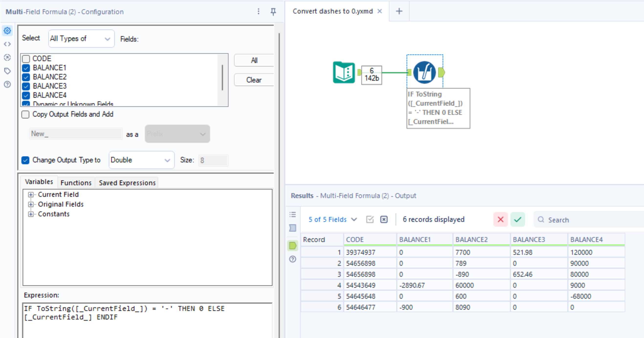
Task: Select the Multi-Field Formula tool on canvas
Action: click(424, 72)
